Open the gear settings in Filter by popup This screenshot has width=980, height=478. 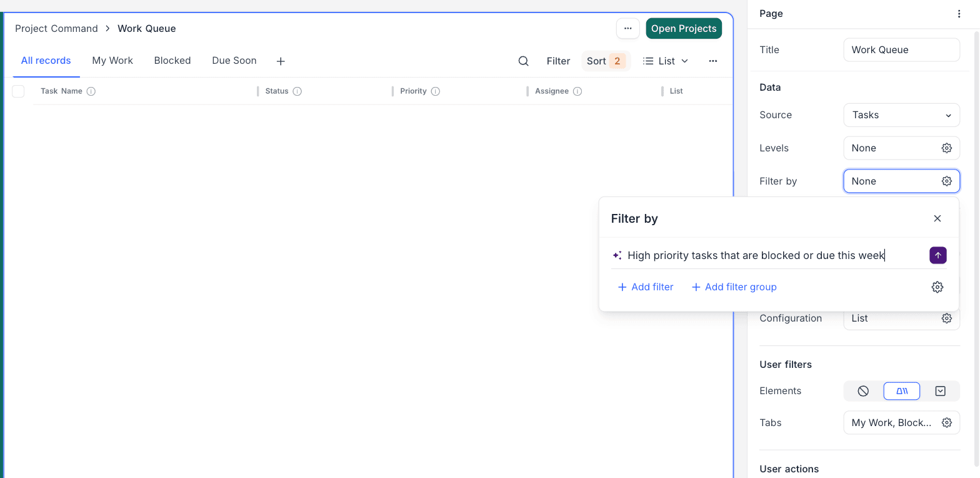(x=937, y=287)
